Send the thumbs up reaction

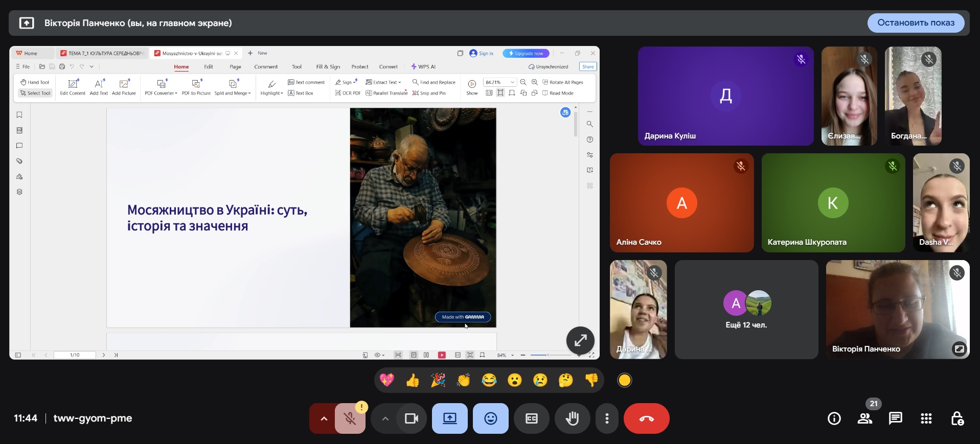(x=413, y=380)
